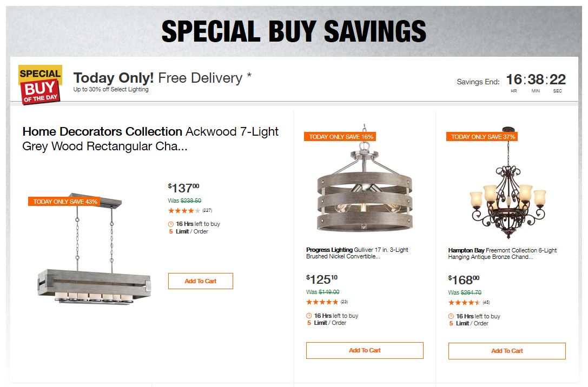Click the Special Buy of the Day badge

(x=40, y=84)
